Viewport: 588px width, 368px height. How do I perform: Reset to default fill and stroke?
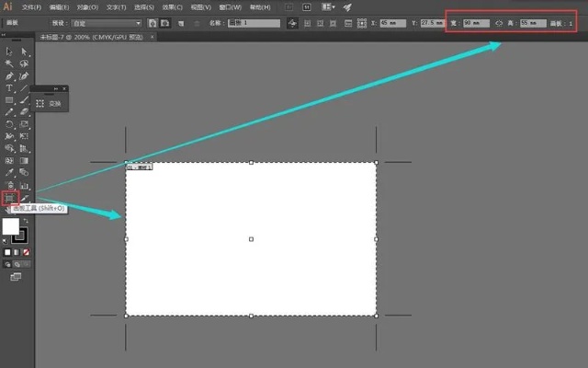pyautogui.click(x=5, y=241)
